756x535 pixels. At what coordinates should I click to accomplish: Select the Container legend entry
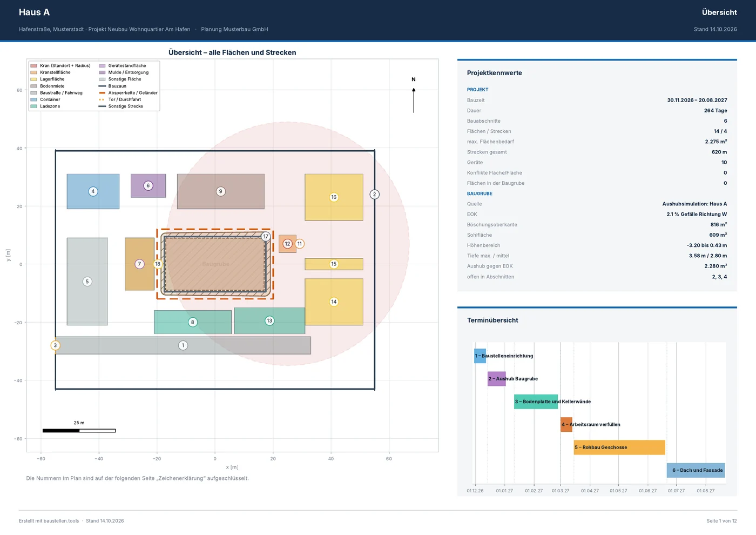(45, 99)
